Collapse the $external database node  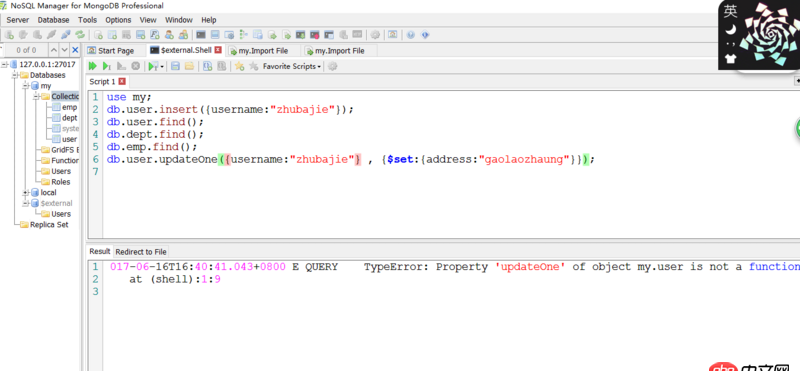tap(26, 203)
